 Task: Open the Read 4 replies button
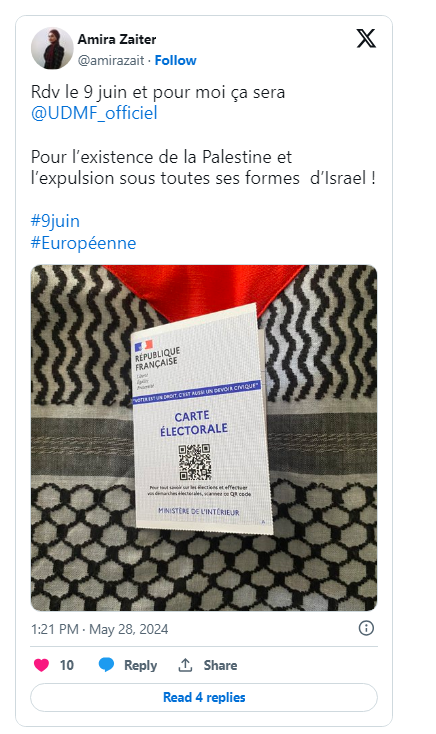click(x=204, y=697)
